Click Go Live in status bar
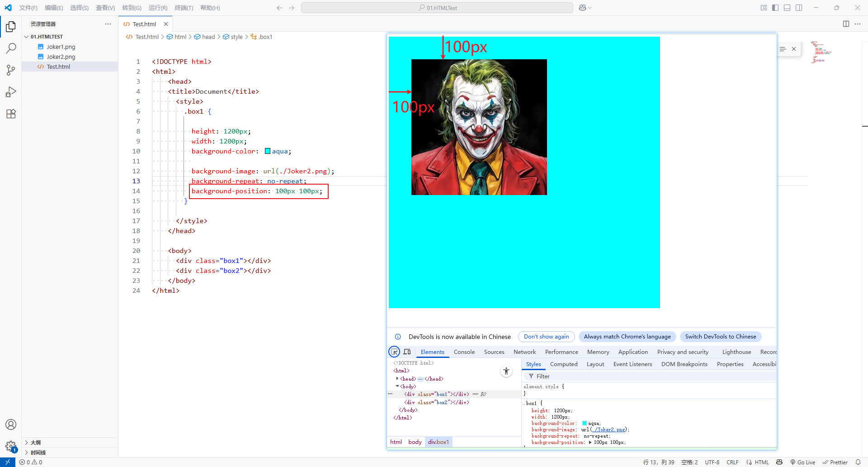Viewport: 868px width, 467px height. pos(802,462)
